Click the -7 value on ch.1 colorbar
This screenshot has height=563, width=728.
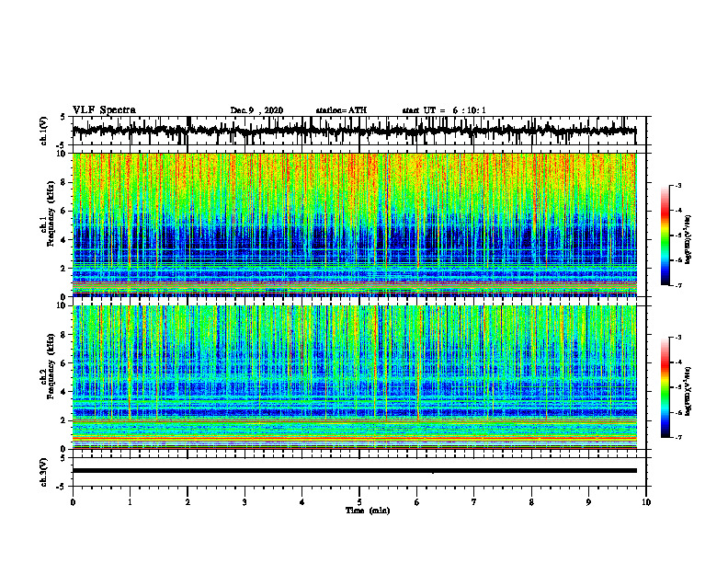677,285
